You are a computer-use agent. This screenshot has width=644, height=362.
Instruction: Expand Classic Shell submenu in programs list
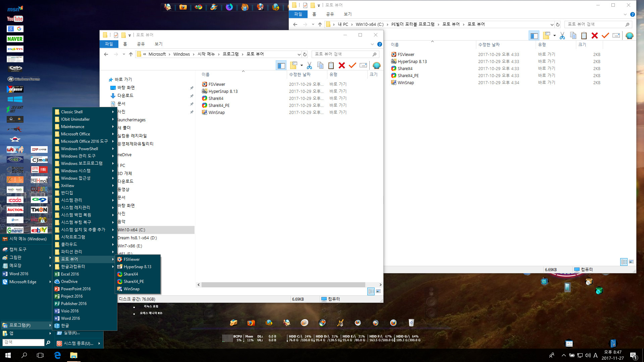click(113, 112)
